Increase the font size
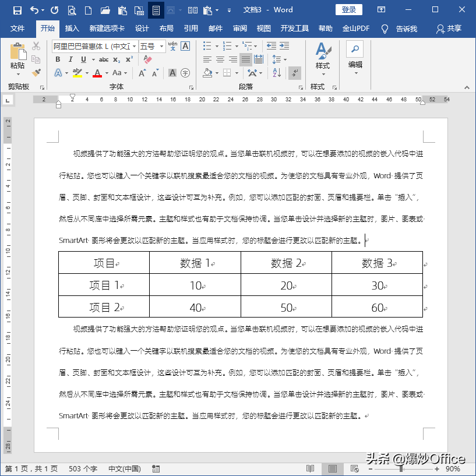 click(x=142, y=73)
